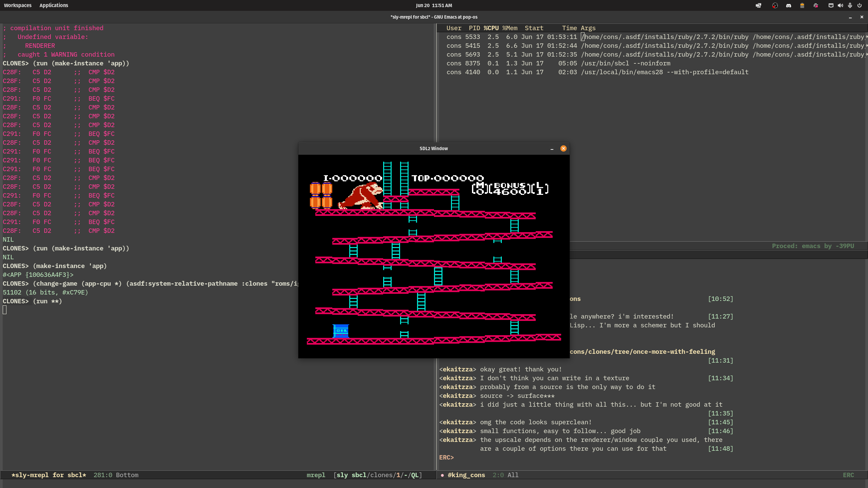868x488 pixels.
Task: Click the ERC mode indicator in mode line
Action: [848, 475]
